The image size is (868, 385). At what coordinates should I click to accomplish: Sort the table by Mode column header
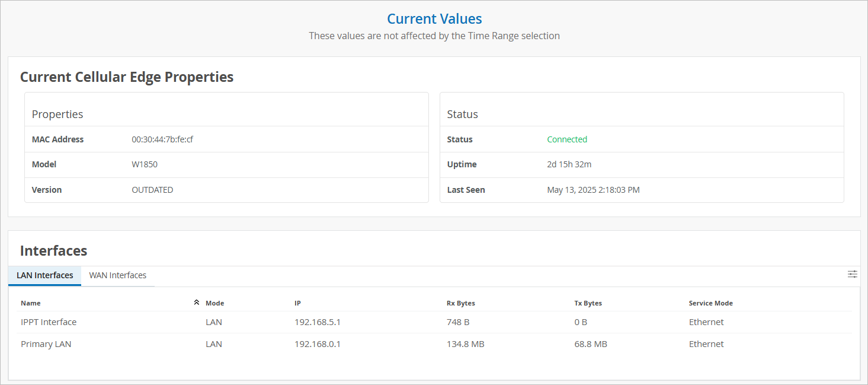coord(214,303)
